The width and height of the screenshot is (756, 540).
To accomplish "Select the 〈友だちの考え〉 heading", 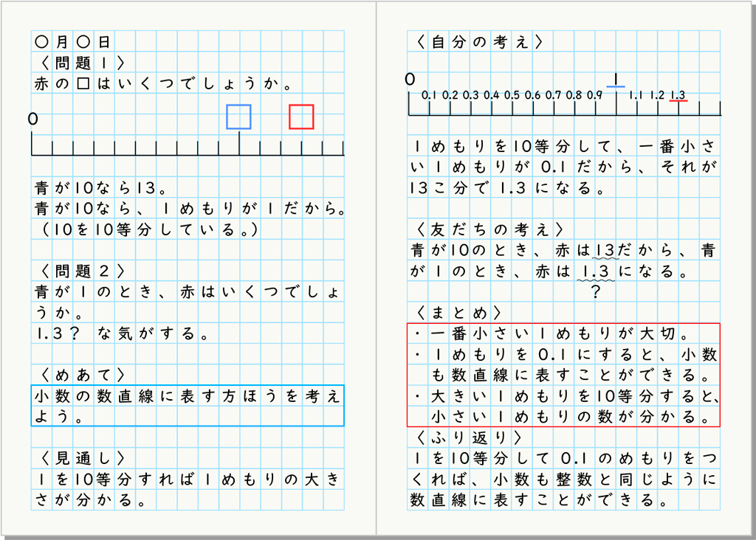I will (489, 229).
